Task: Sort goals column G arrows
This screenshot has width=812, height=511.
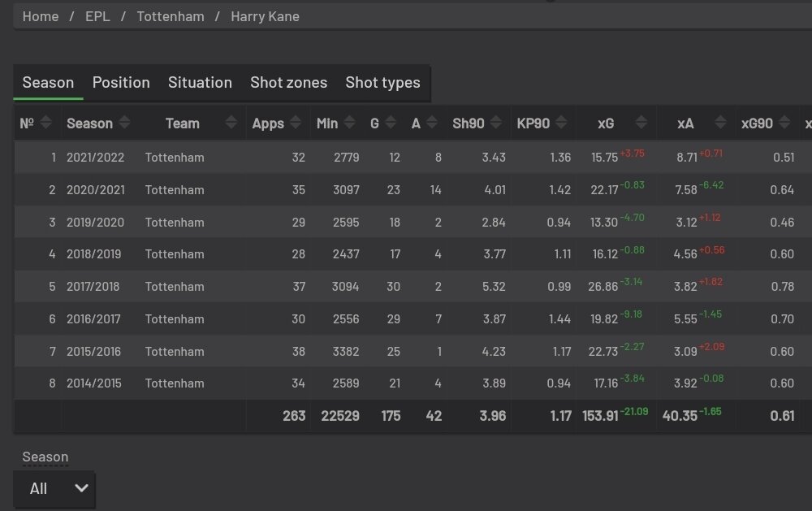Action: point(391,123)
